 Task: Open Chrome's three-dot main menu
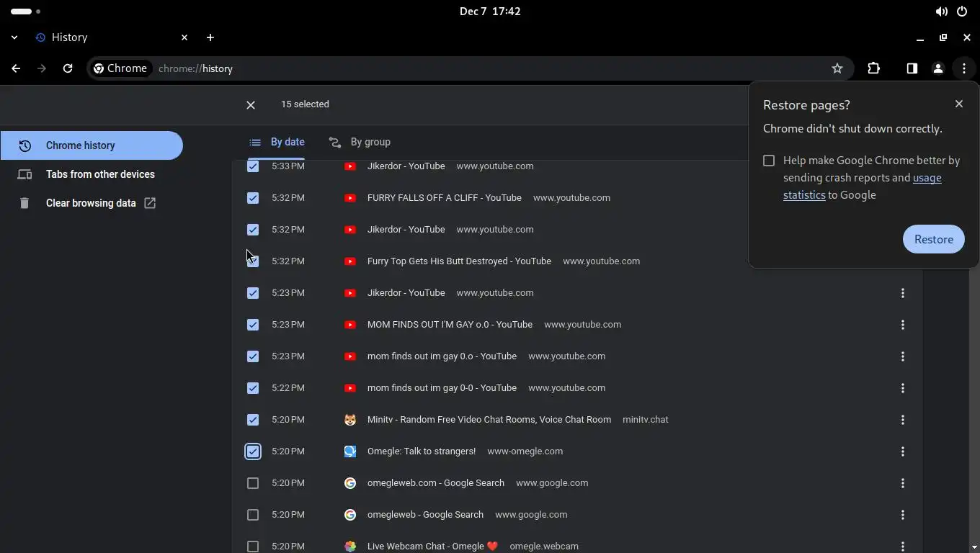[x=964, y=68]
